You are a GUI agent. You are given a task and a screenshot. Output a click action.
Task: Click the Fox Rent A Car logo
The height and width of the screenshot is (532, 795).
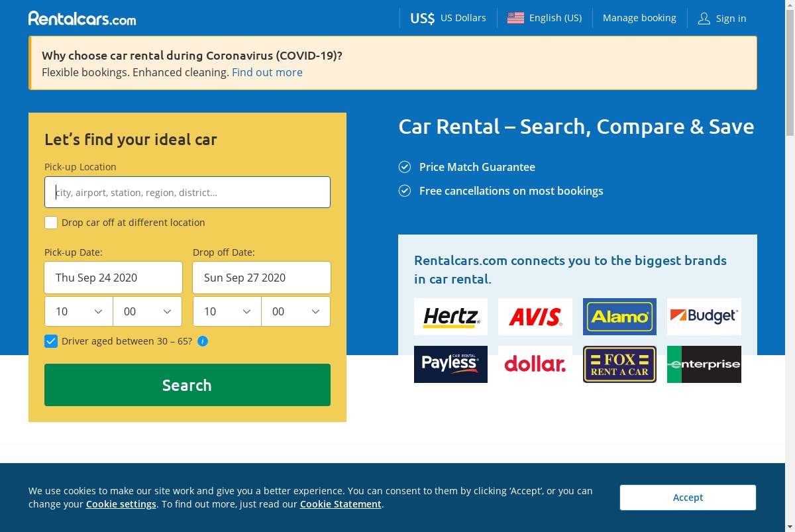[619, 364]
